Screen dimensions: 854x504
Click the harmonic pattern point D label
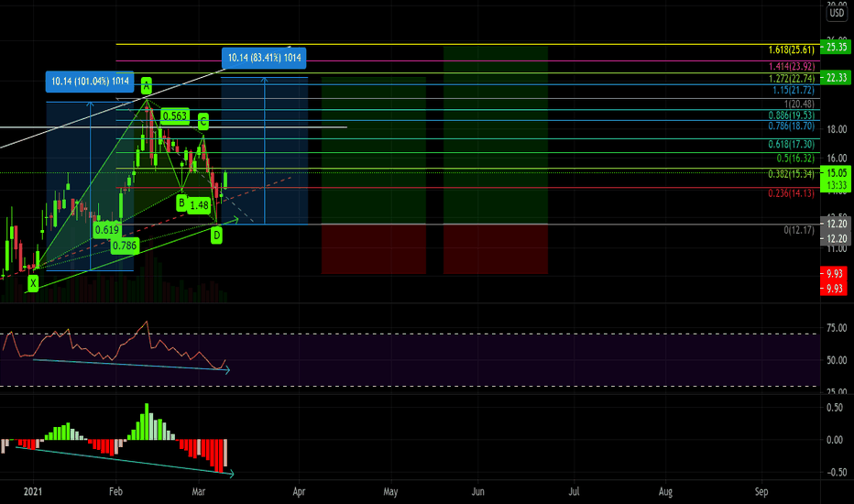pyautogui.click(x=216, y=236)
